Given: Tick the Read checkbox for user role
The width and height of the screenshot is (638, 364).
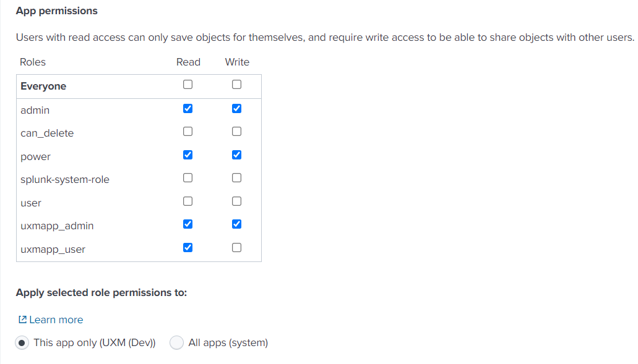Looking at the screenshot, I should [188, 201].
